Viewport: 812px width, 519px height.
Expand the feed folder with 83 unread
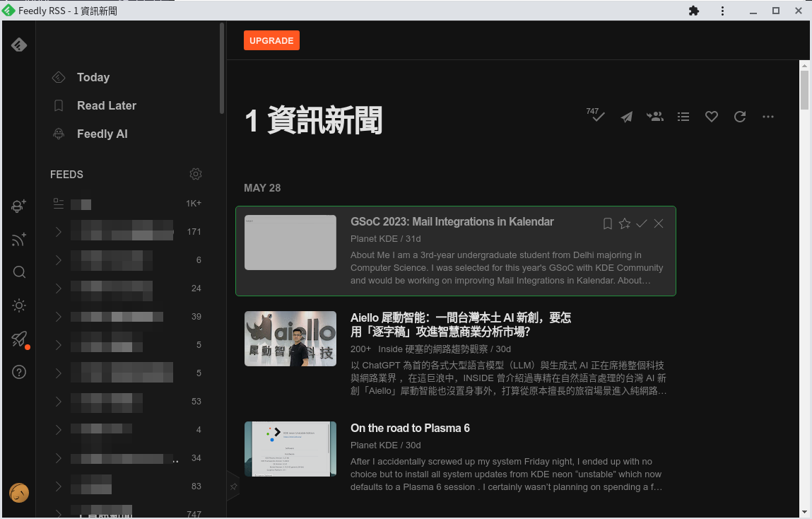pos(58,486)
